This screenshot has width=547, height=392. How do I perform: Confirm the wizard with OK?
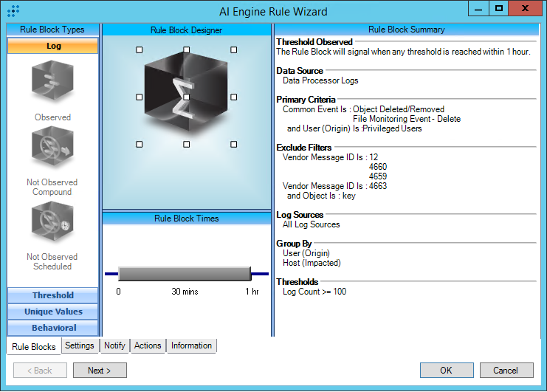pyautogui.click(x=447, y=371)
